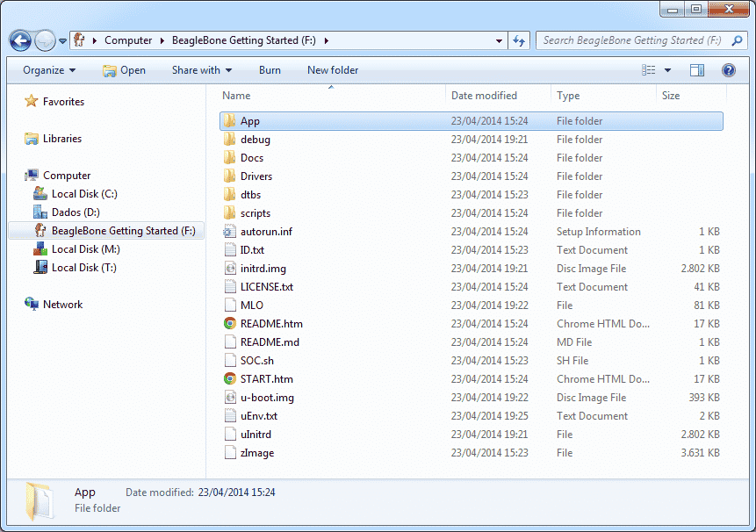Toggle the preview pane
Screen dimensions: 756x532
[x=697, y=70]
